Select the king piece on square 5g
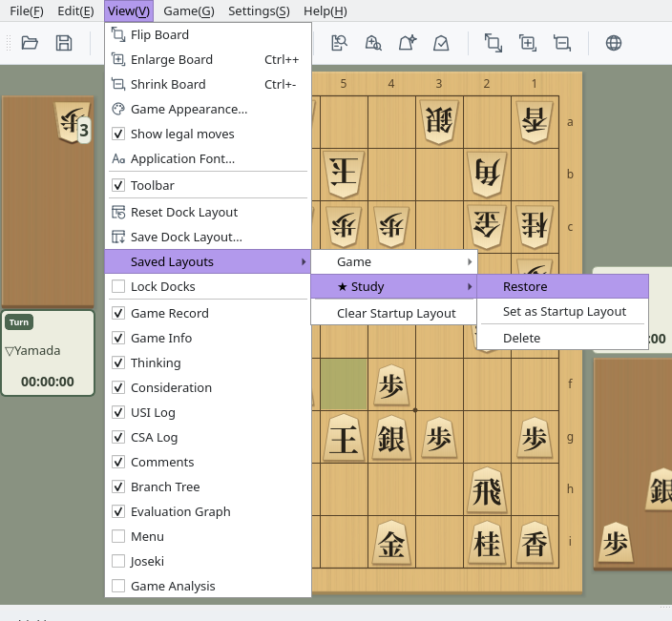This screenshot has width=672, height=621. tap(344, 438)
